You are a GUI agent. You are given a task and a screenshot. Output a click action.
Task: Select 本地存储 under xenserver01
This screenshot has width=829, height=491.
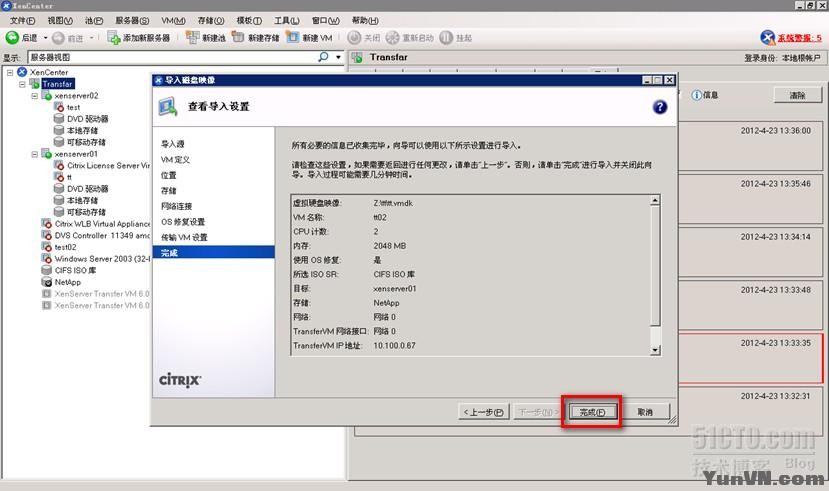(82, 200)
